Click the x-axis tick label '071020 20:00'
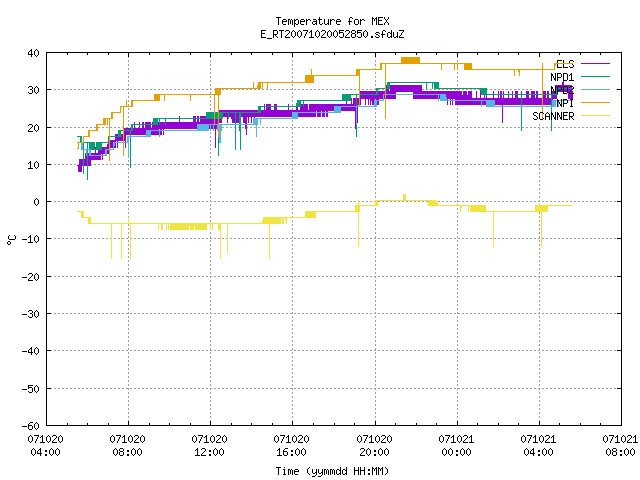Screen dimensions: 640x480 pyautogui.click(x=374, y=446)
